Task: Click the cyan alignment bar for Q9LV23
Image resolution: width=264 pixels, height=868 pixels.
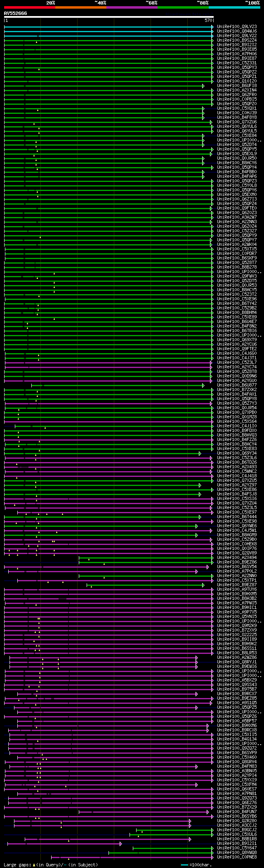Action: tap(108, 27)
